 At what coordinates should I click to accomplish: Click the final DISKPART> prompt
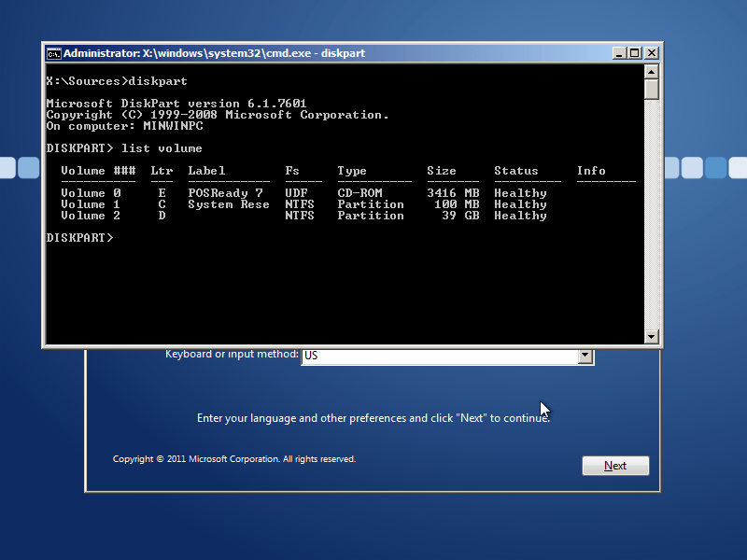point(80,238)
